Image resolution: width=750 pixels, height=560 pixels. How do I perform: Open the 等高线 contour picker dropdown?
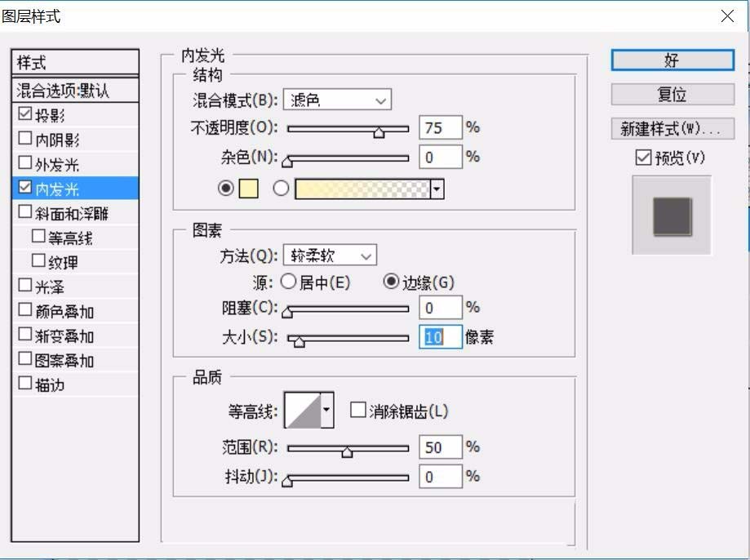326,410
